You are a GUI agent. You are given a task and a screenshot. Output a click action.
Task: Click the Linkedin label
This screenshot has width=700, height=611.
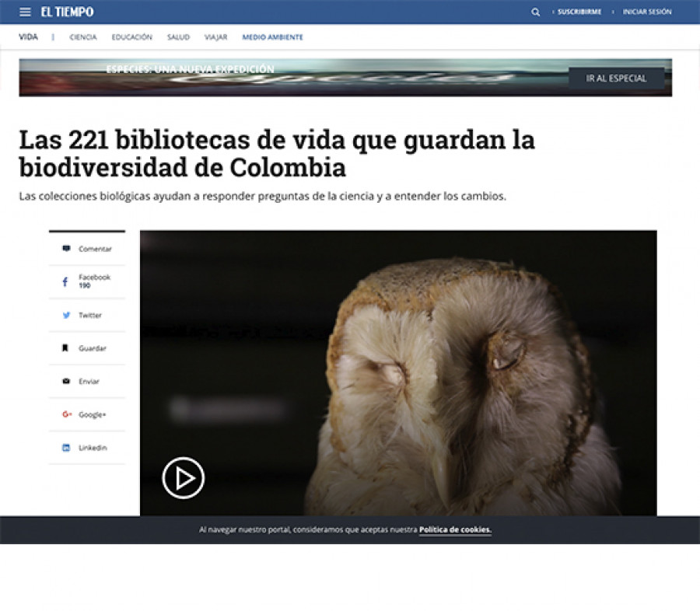coord(93,448)
